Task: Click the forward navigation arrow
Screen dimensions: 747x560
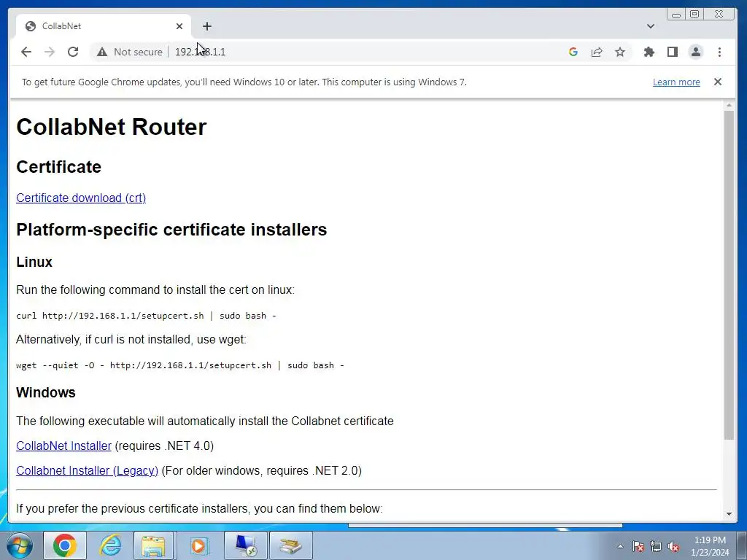Action: coord(50,52)
